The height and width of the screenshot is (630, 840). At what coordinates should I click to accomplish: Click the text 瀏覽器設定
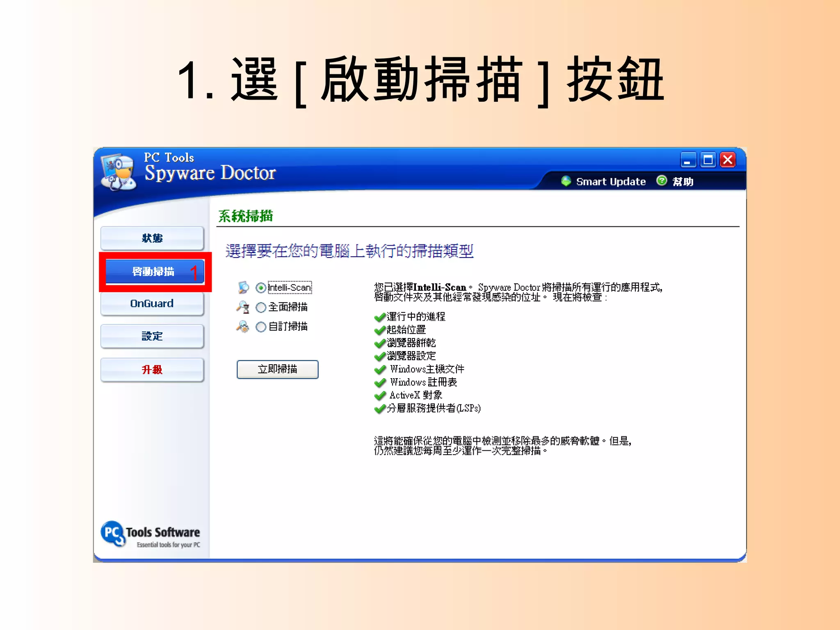point(411,356)
